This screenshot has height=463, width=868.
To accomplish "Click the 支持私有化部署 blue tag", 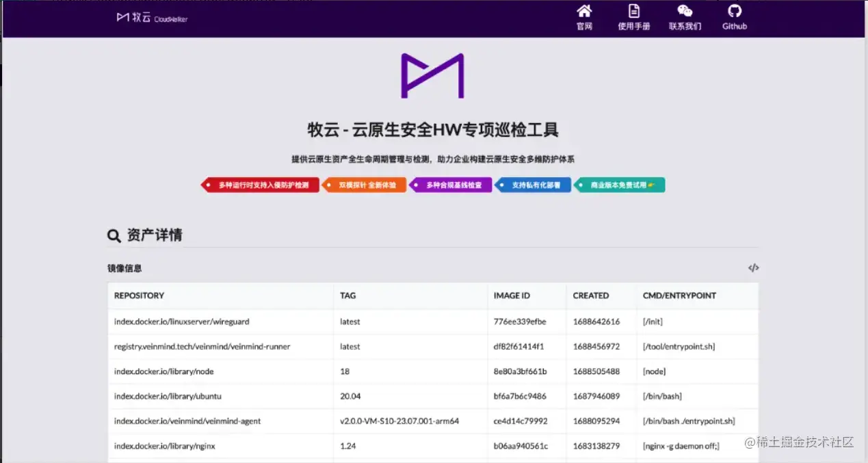I will (532, 185).
